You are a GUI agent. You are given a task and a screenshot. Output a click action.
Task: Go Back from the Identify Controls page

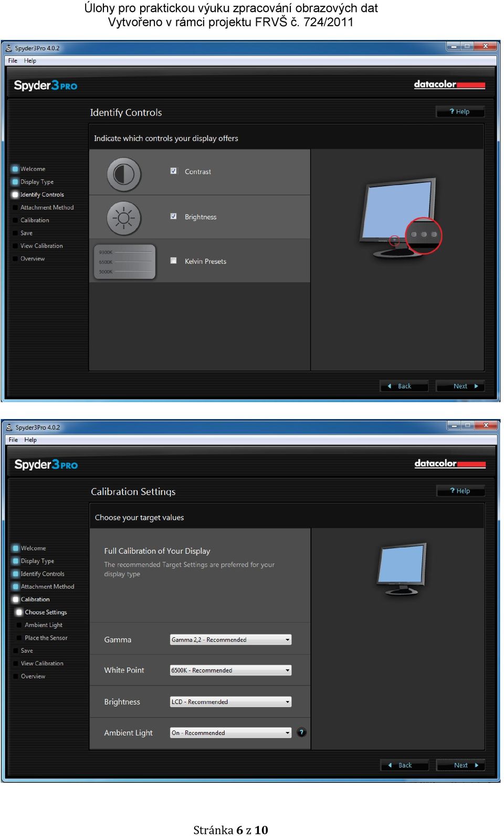pos(404,386)
